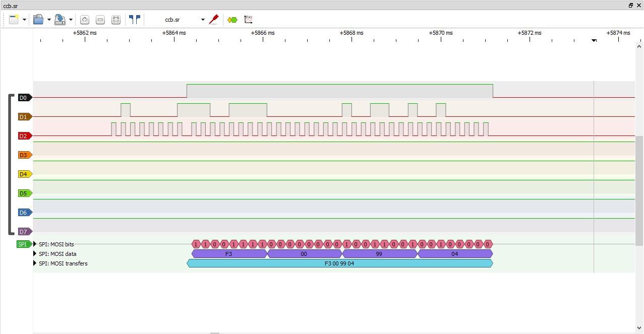Click the SPI: MOSI data label text
This screenshot has width=644, height=334.
(57, 254)
